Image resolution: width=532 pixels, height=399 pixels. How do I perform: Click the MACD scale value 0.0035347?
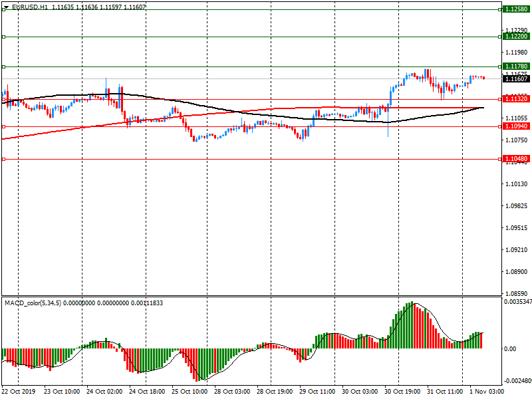click(517, 301)
